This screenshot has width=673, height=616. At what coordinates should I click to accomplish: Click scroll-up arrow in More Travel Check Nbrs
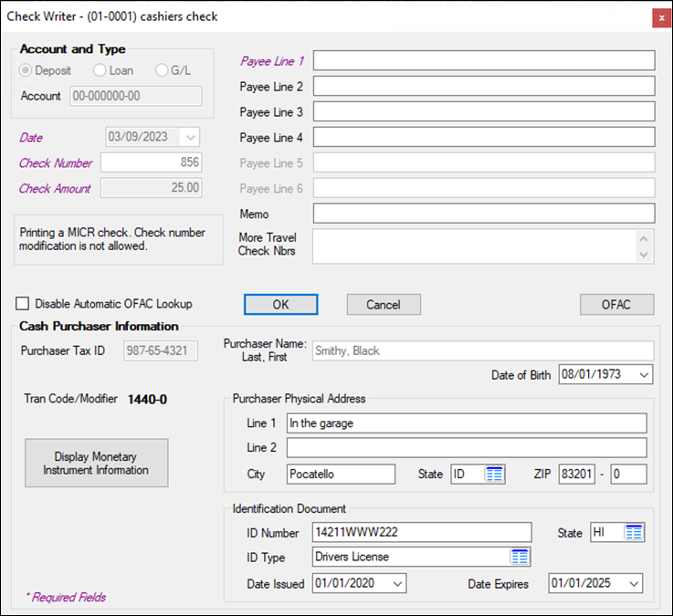[x=644, y=238]
